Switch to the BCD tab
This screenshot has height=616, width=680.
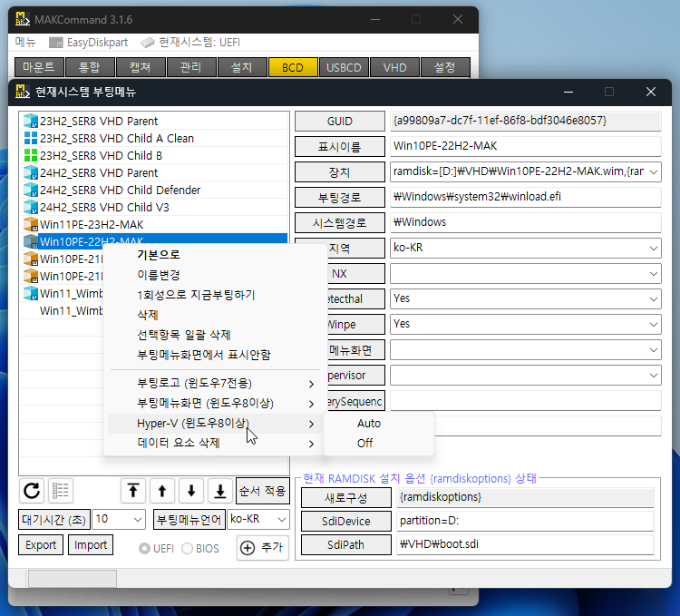click(x=293, y=67)
